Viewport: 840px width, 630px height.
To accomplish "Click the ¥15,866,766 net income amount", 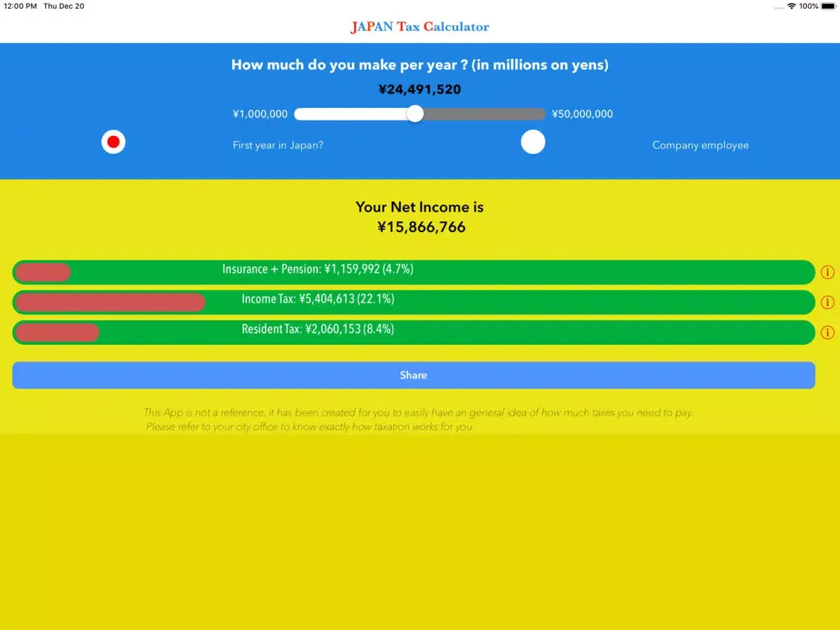I will click(421, 227).
